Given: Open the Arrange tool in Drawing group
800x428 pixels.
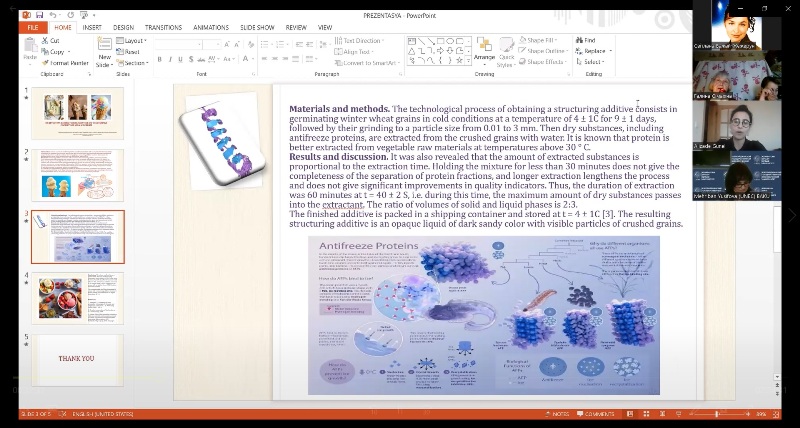Looking at the screenshot, I should coord(484,51).
